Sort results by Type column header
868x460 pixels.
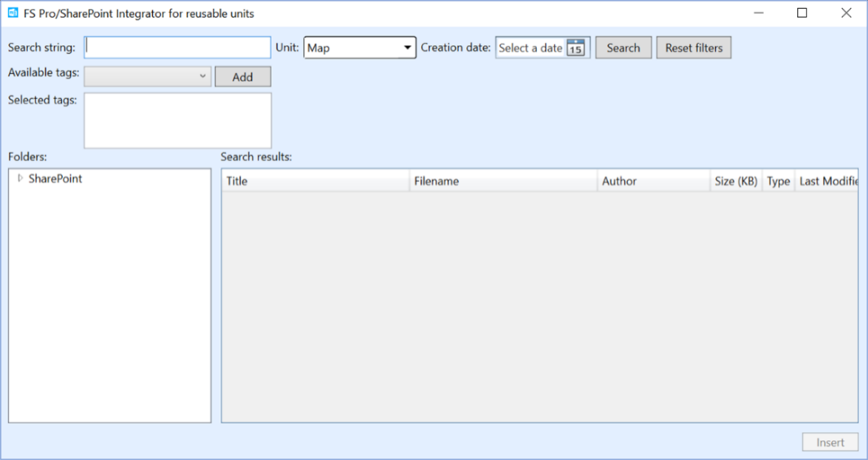coord(779,180)
